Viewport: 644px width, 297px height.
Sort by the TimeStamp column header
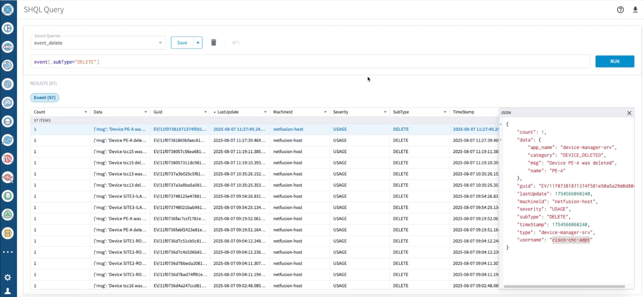click(x=463, y=112)
